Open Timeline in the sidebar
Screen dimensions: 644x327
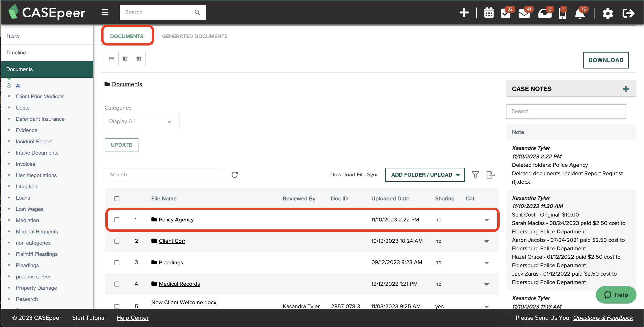[x=47, y=53]
